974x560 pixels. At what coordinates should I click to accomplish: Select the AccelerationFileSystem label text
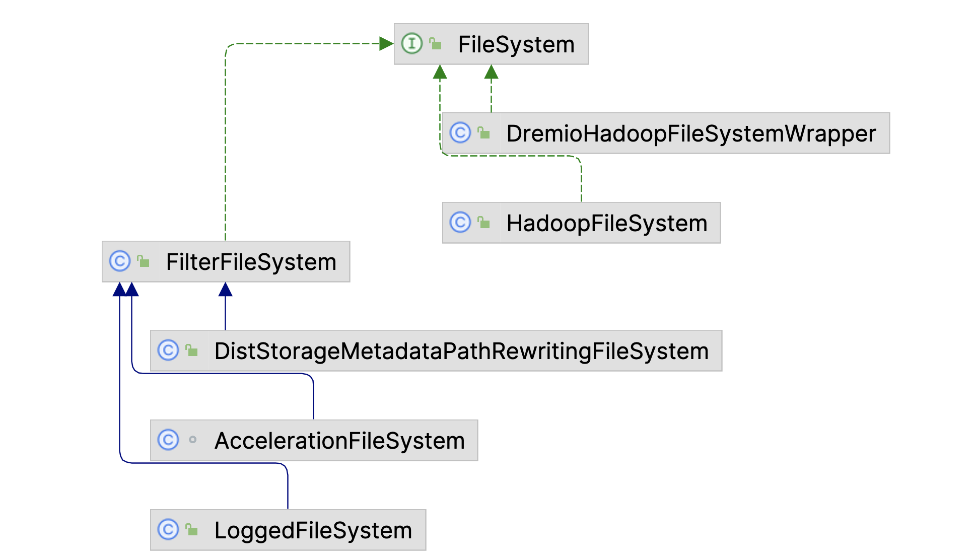(x=339, y=441)
